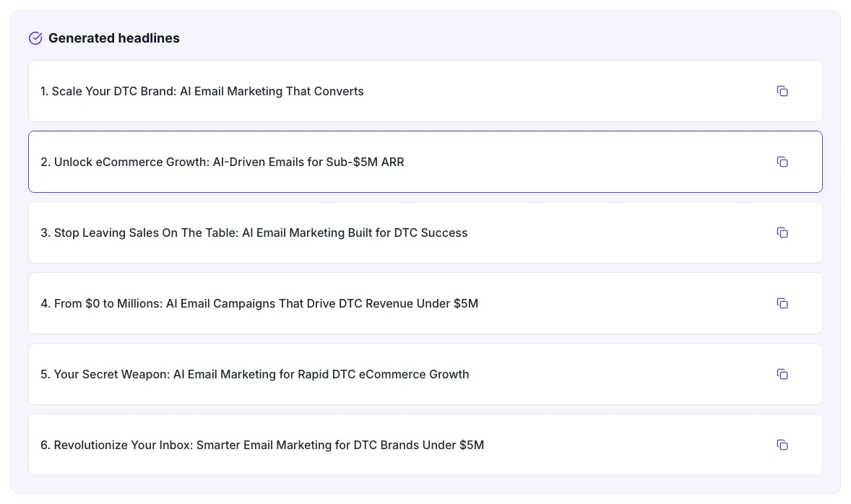Copy the 'Scale Your DTC Brand' headline
The width and height of the screenshot is (851, 504).
(782, 91)
